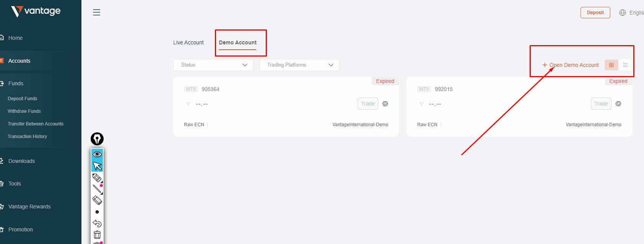Click Open Demo Account link
The image size is (644, 244).
[571, 65]
